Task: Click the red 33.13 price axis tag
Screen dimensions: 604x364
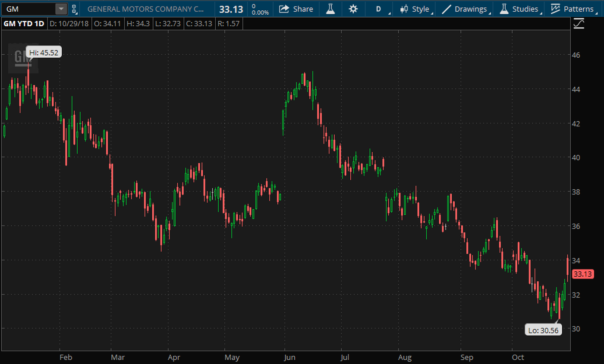Action: [x=582, y=274]
